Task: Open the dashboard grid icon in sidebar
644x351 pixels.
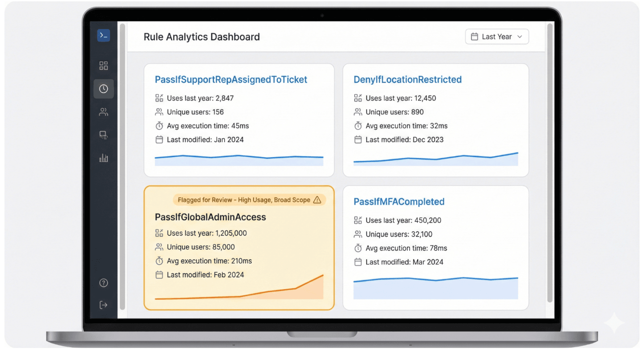Action: coord(104,66)
